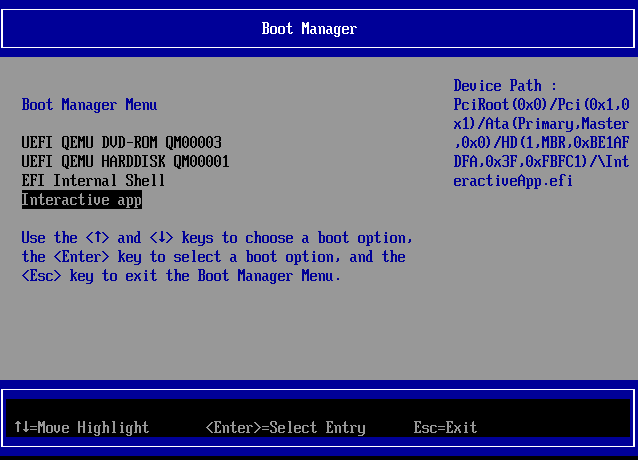Image resolution: width=638 pixels, height=460 pixels.
Task: Click the <Enter>=Select Entry footer hint
Action: tap(285, 428)
